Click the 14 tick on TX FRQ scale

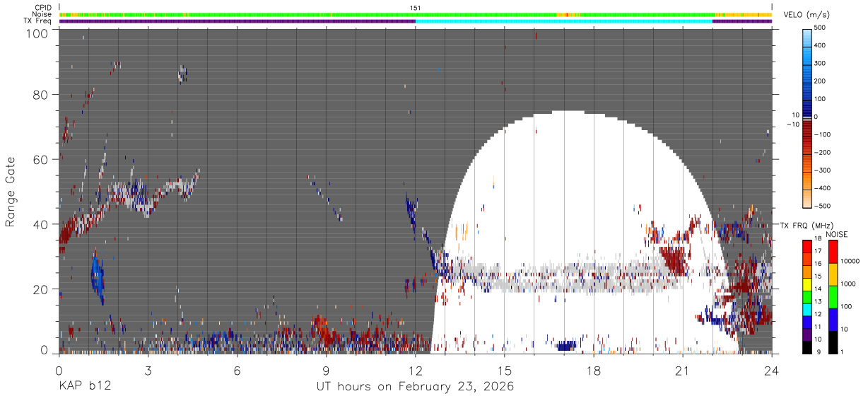(819, 289)
